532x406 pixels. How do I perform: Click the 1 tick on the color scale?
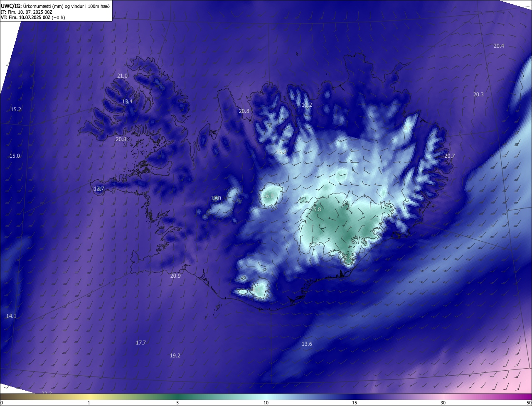coord(89,403)
